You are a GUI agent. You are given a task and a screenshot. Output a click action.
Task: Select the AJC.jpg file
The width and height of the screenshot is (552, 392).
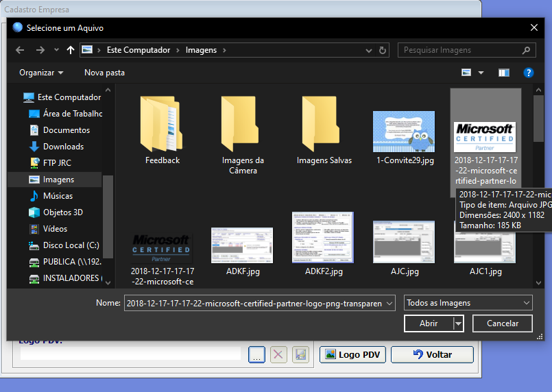[405, 248]
